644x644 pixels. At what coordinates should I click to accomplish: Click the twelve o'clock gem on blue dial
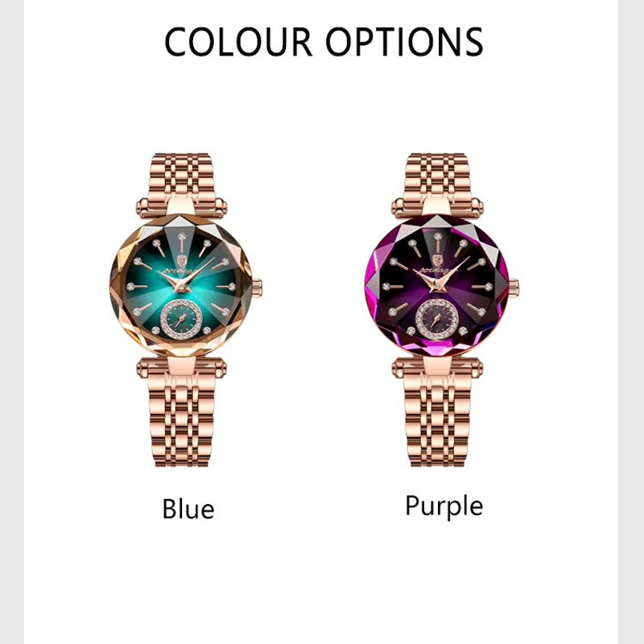coord(182,236)
